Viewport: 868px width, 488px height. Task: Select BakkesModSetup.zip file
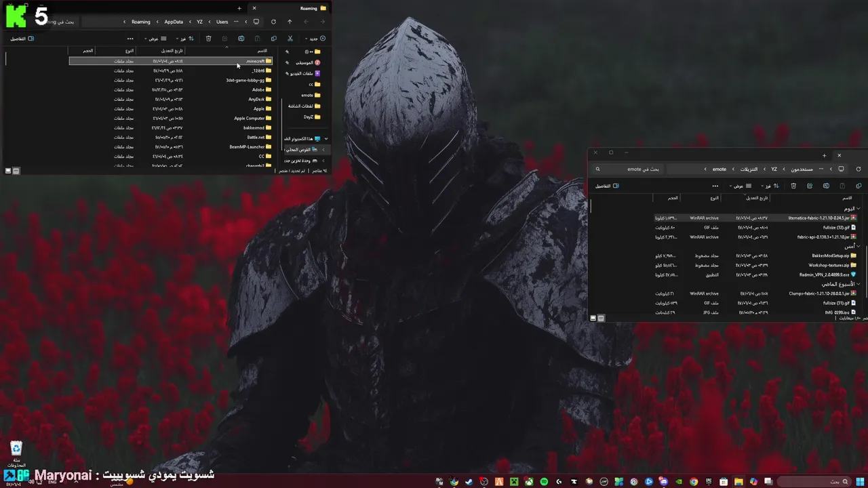coord(756,256)
